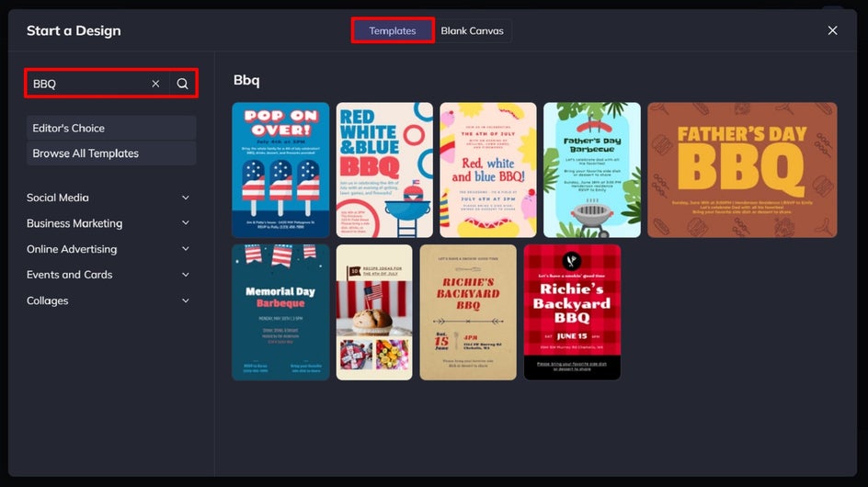
Task: Expand the Collages category chevron
Action: 186,300
